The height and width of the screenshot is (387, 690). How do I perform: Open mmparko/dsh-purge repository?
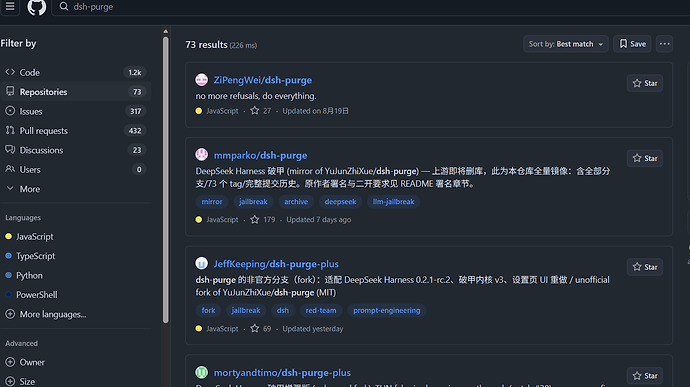[x=261, y=155]
